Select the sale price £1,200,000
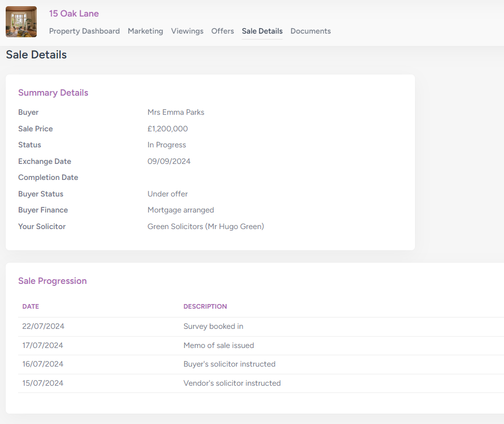The image size is (504, 424). click(x=167, y=129)
